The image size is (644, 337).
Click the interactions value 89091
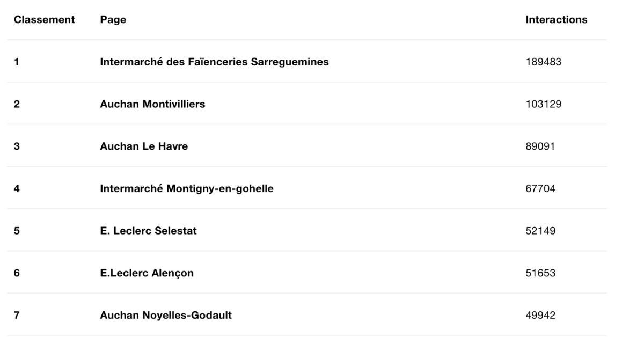click(540, 146)
